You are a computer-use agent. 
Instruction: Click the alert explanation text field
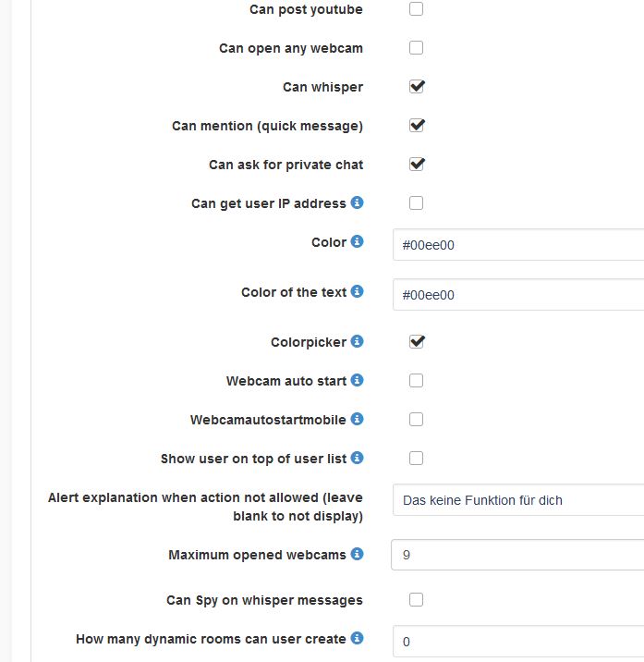tap(517, 500)
